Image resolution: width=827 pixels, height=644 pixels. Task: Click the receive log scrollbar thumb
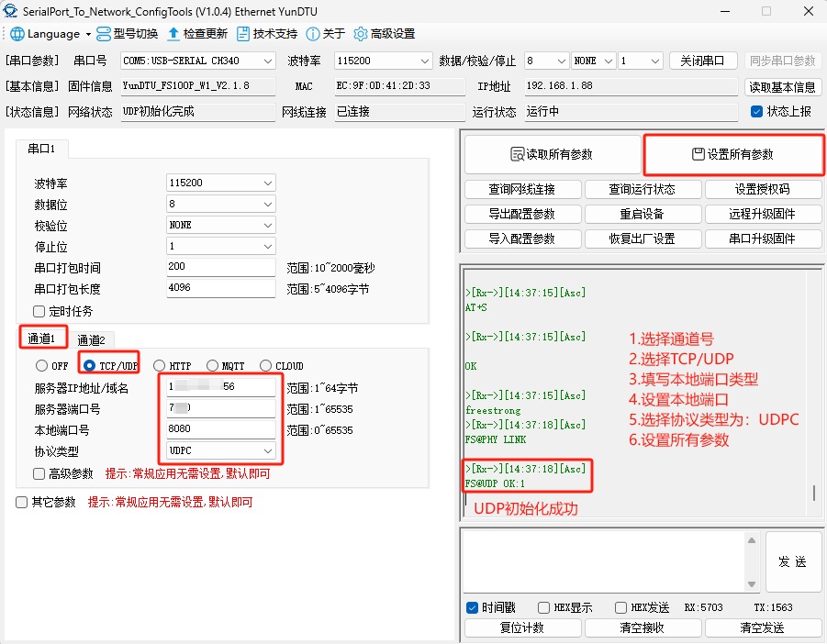[814, 494]
